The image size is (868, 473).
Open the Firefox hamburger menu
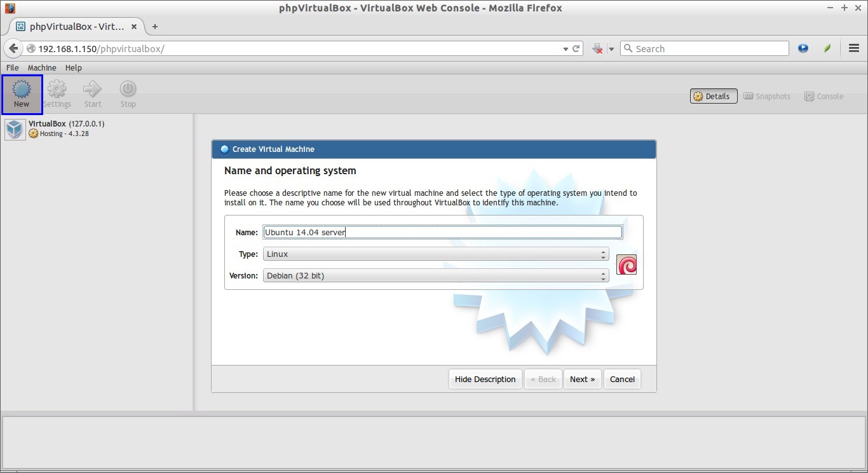click(853, 48)
